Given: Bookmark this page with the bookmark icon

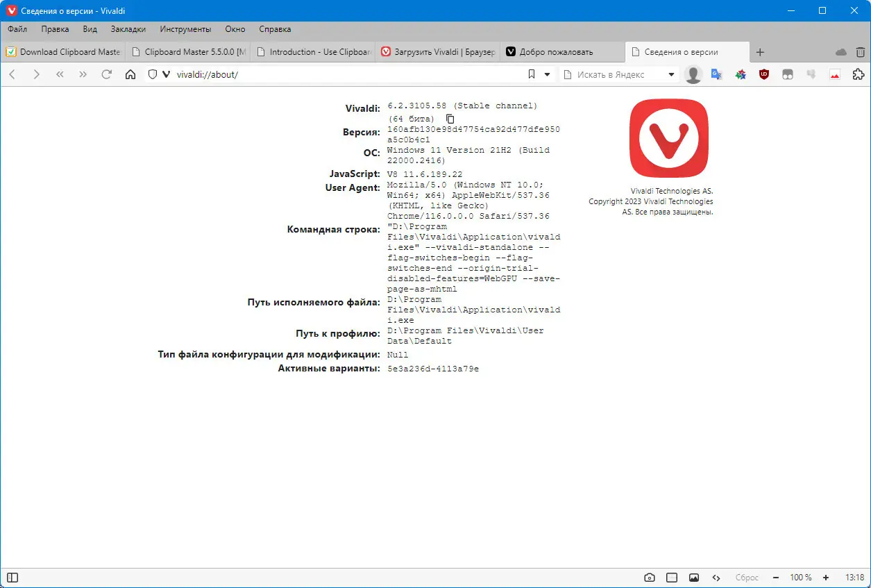Looking at the screenshot, I should click(x=532, y=74).
